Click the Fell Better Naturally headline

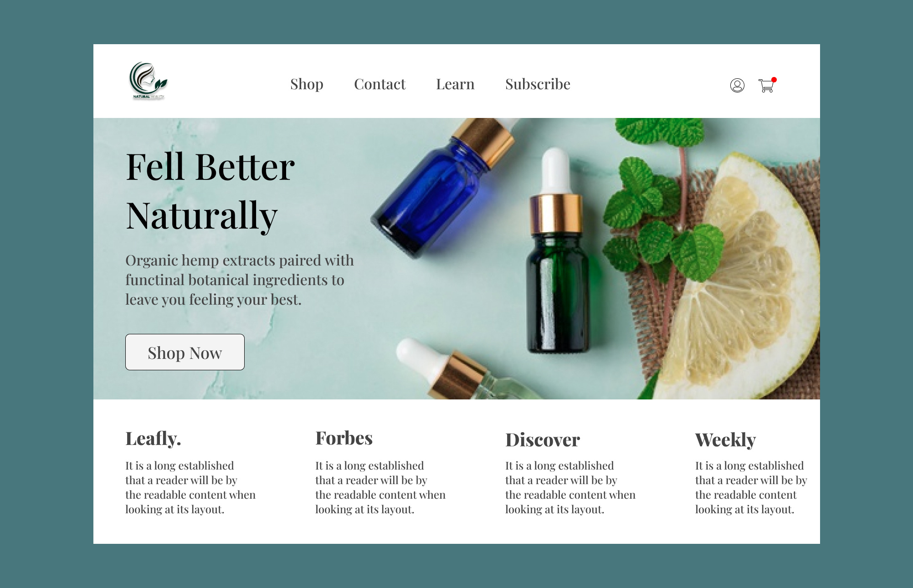(x=210, y=191)
